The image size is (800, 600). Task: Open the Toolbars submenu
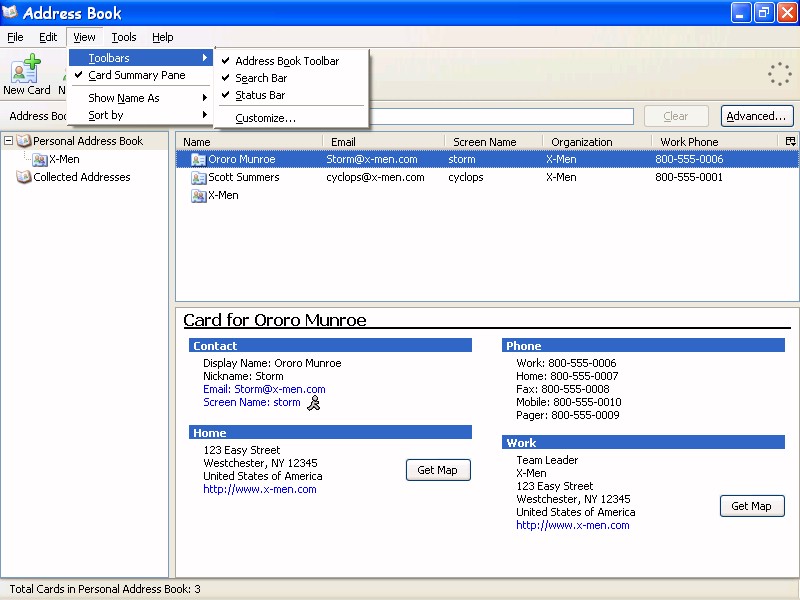140,58
